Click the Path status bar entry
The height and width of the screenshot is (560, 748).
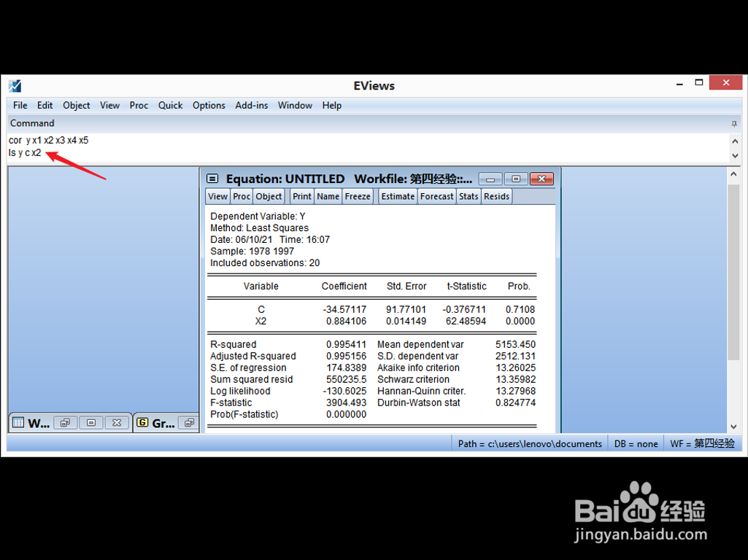pyautogui.click(x=530, y=444)
